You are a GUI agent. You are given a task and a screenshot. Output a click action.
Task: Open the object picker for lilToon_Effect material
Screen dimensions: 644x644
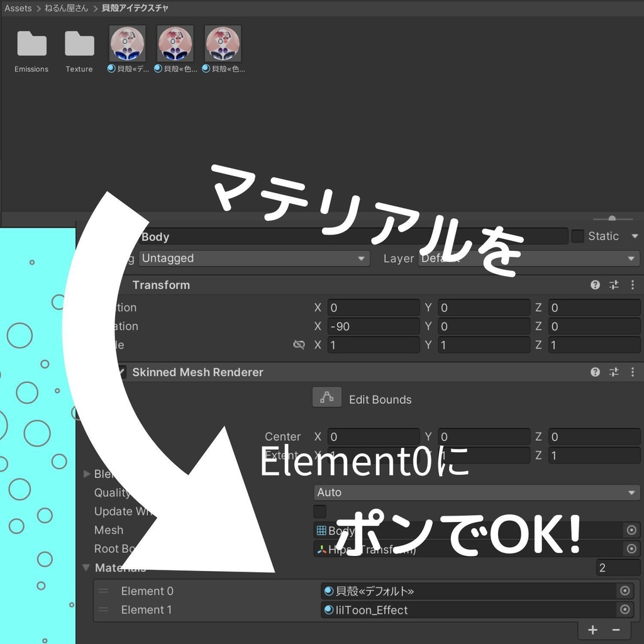[x=625, y=609]
